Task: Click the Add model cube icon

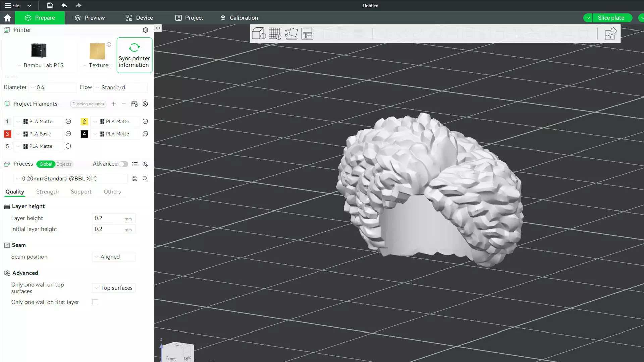Action: 259,34
